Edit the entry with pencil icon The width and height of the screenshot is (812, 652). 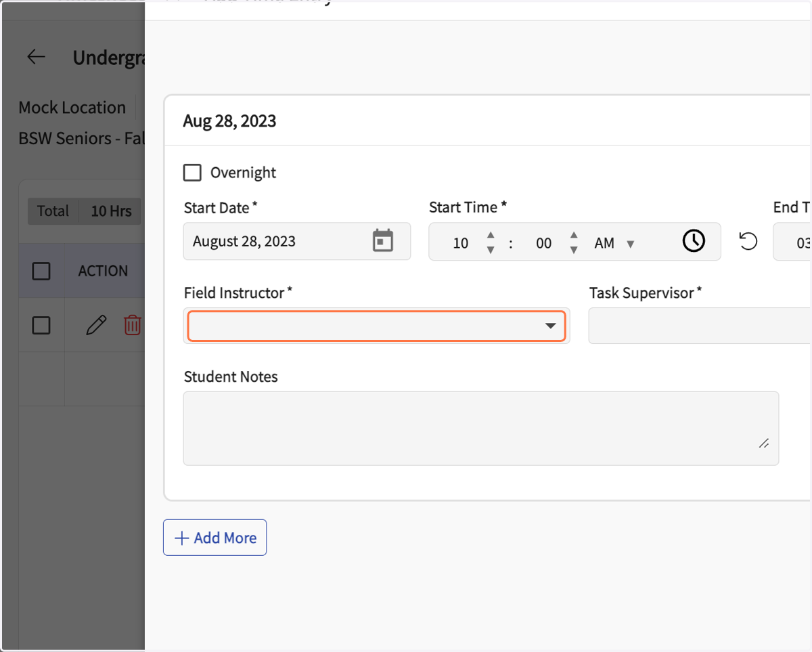(x=96, y=325)
